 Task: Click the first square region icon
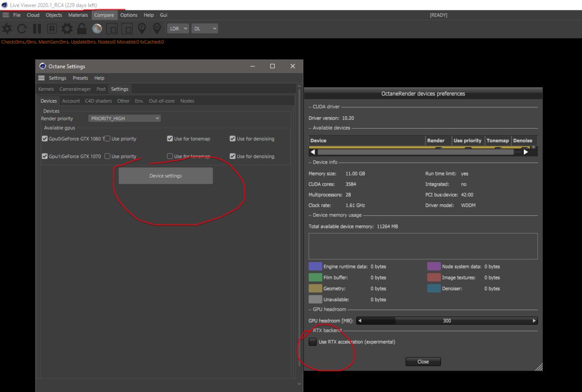pyautogui.click(x=112, y=29)
